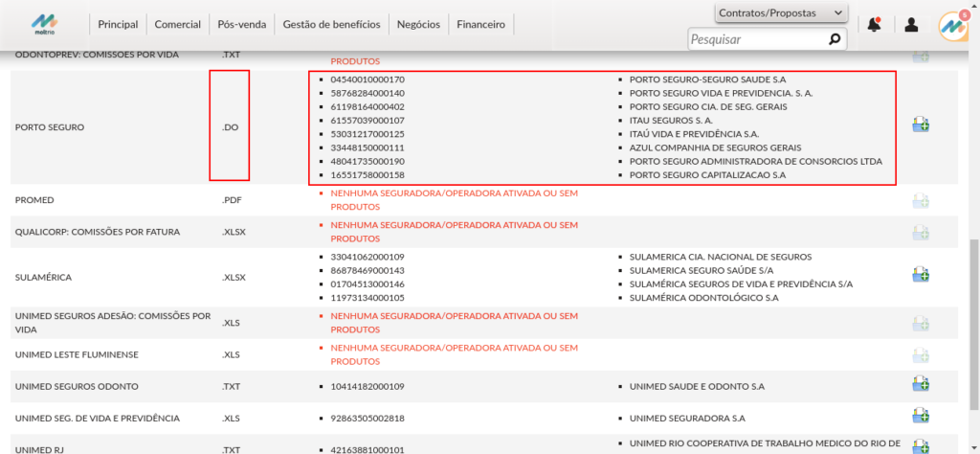The height and width of the screenshot is (454, 980).
Task: Open the Comercial menu
Action: click(x=178, y=24)
